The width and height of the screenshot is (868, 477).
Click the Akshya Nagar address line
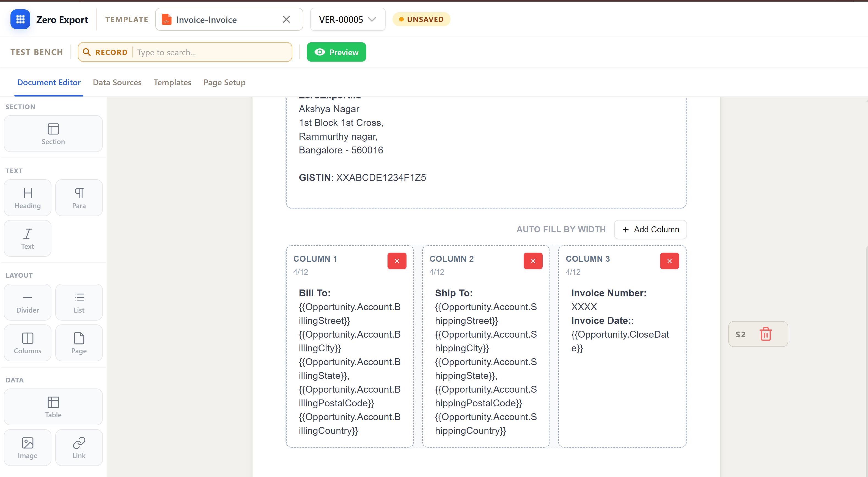(329, 109)
